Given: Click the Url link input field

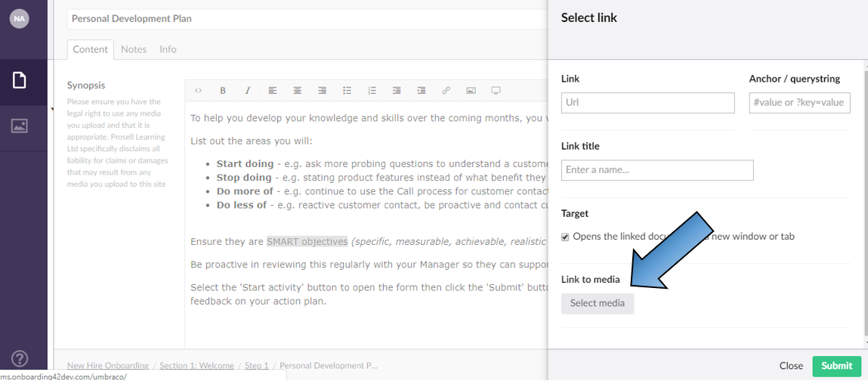Looking at the screenshot, I should [x=647, y=103].
